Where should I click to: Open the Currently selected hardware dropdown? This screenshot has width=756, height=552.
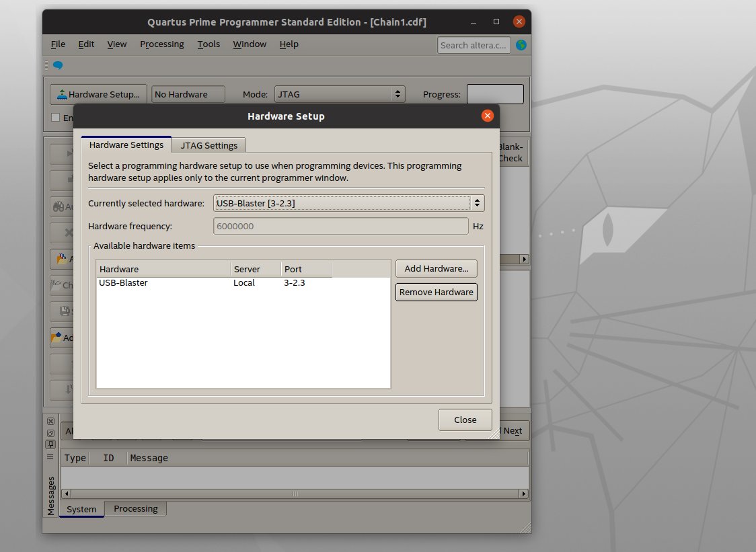[x=348, y=203]
